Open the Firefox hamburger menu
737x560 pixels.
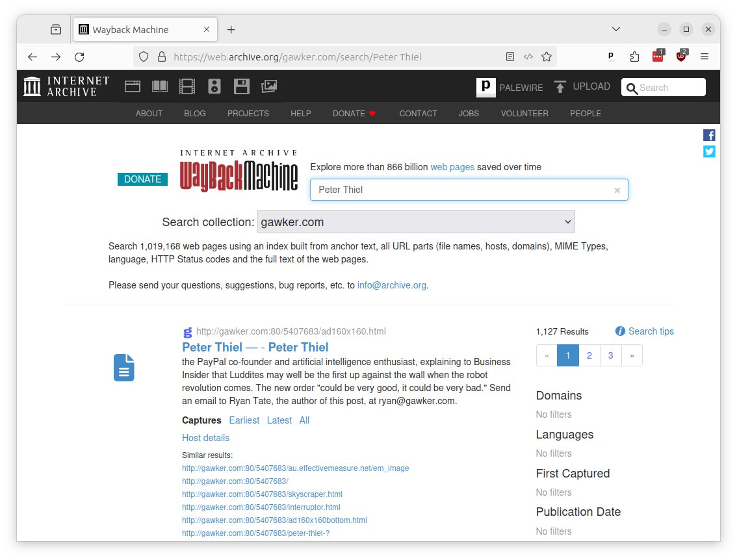coord(704,57)
